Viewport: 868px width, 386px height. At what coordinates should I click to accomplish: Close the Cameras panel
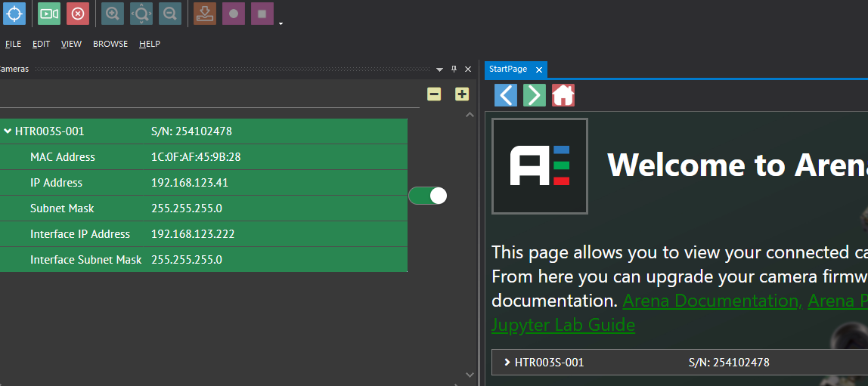468,69
